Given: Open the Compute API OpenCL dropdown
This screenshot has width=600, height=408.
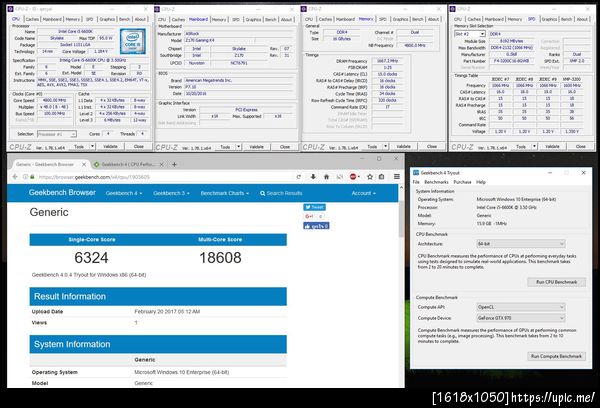Looking at the screenshot, I should 521,307.
